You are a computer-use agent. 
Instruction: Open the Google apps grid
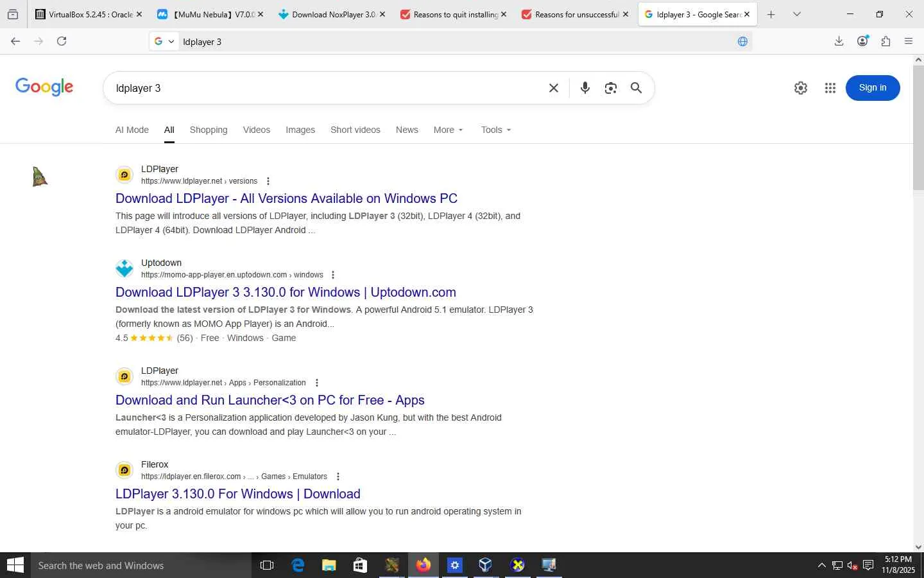830,88
